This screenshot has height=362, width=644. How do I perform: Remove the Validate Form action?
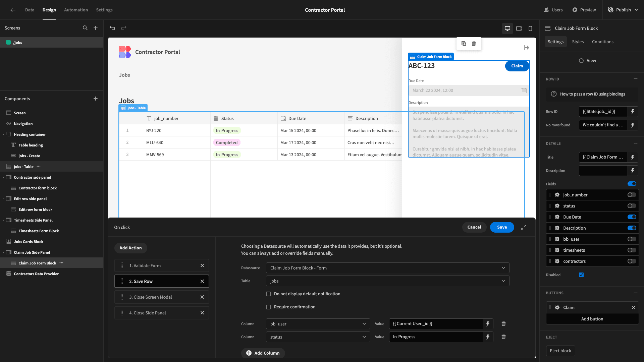(202, 265)
